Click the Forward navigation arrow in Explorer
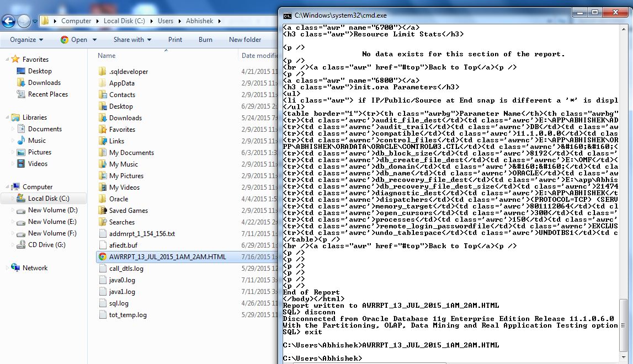The width and height of the screenshot is (633, 364). (24, 21)
